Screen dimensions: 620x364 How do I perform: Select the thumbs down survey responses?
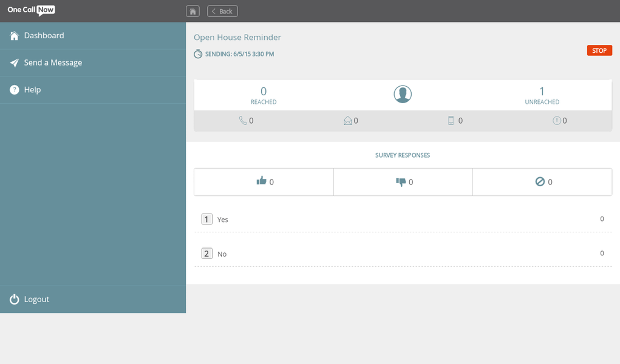point(401,182)
